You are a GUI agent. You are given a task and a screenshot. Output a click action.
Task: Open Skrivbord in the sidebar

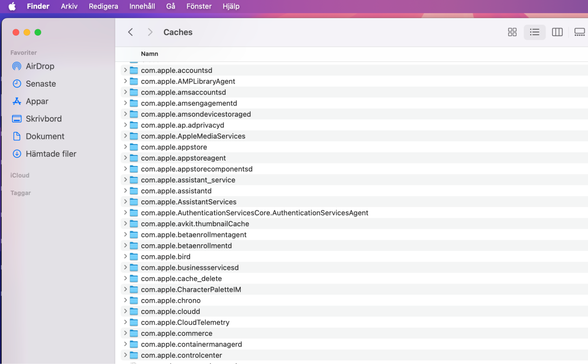[x=37, y=119]
